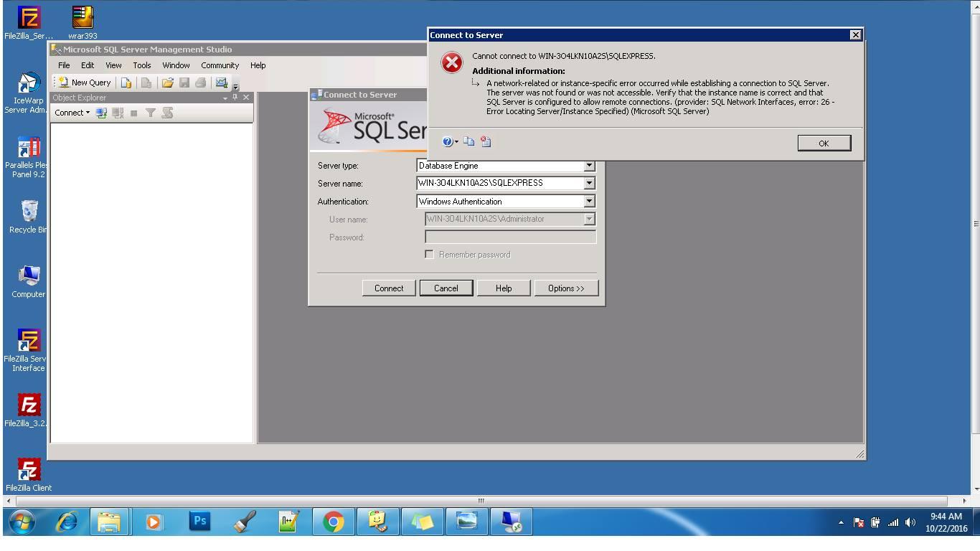Open the Window menu
The width and height of the screenshot is (980, 551).
[176, 65]
